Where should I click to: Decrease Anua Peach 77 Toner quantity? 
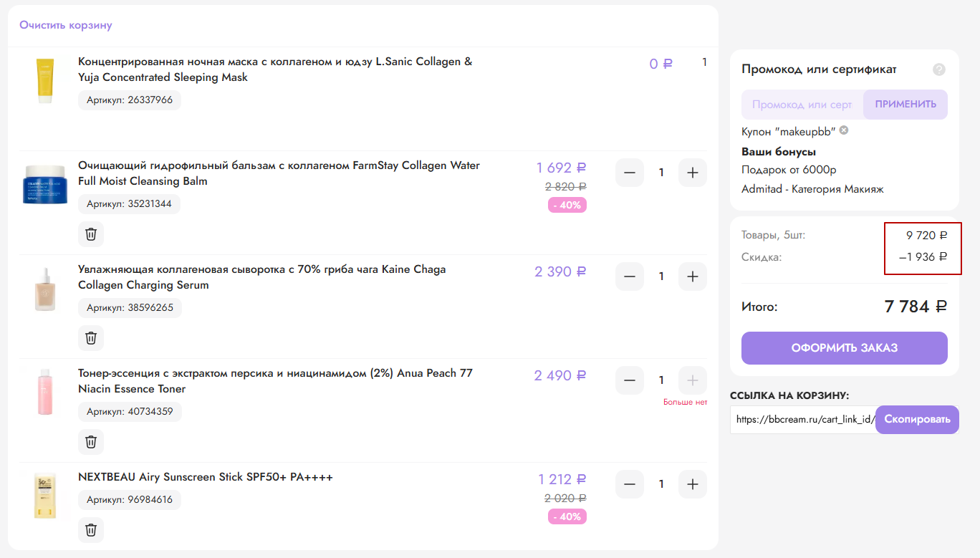630,380
